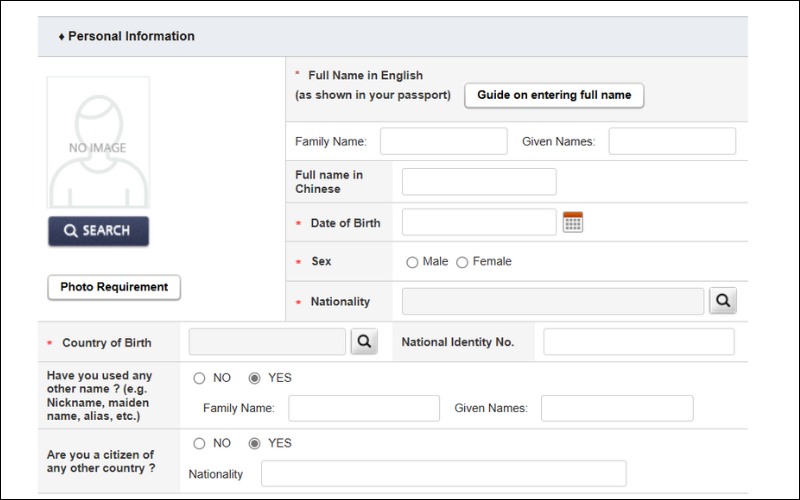This screenshot has width=800, height=500.
Task: Click the NO IMAGE photo placeholder
Action: pyautogui.click(x=98, y=143)
